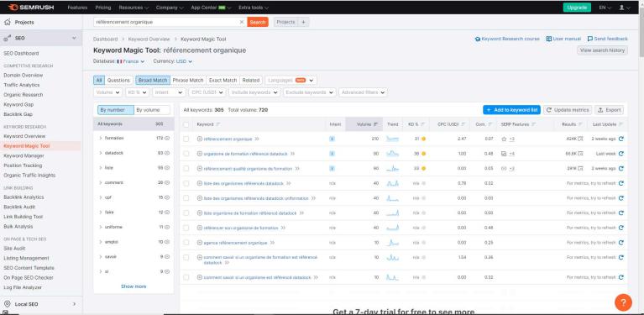
Task: Open the Advanced filters dropdown
Action: point(363,92)
